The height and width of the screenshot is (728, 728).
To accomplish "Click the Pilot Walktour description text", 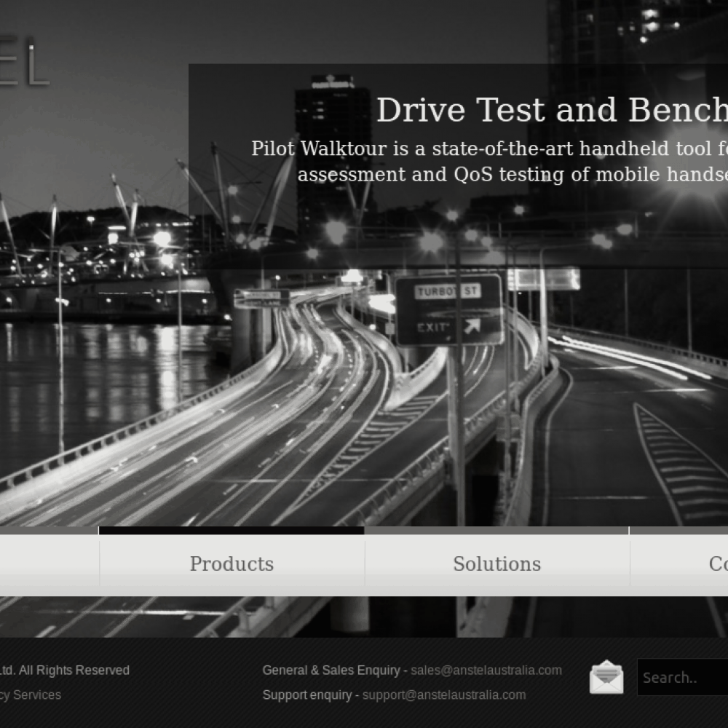I will 489,162.
